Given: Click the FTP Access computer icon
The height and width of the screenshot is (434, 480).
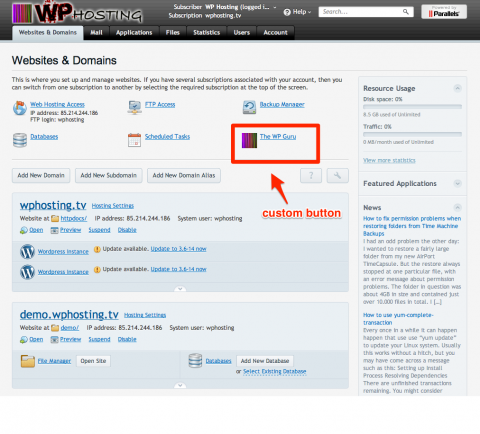Looking at the screenshot, I should [135, 107].
